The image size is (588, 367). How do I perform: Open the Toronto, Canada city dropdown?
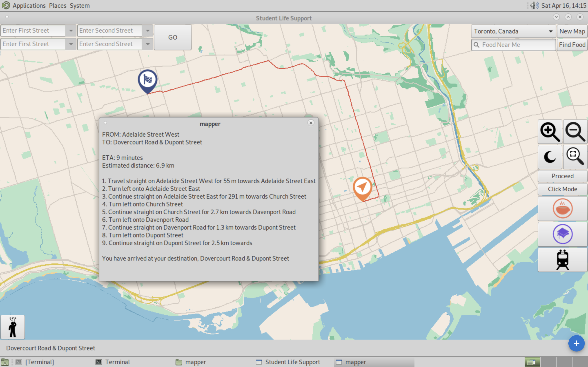point(513,31)
